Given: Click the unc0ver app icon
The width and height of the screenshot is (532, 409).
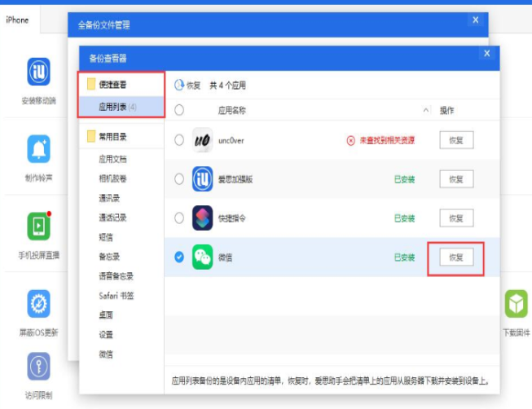Looking at the screenshot, I should tap(202, 140).
